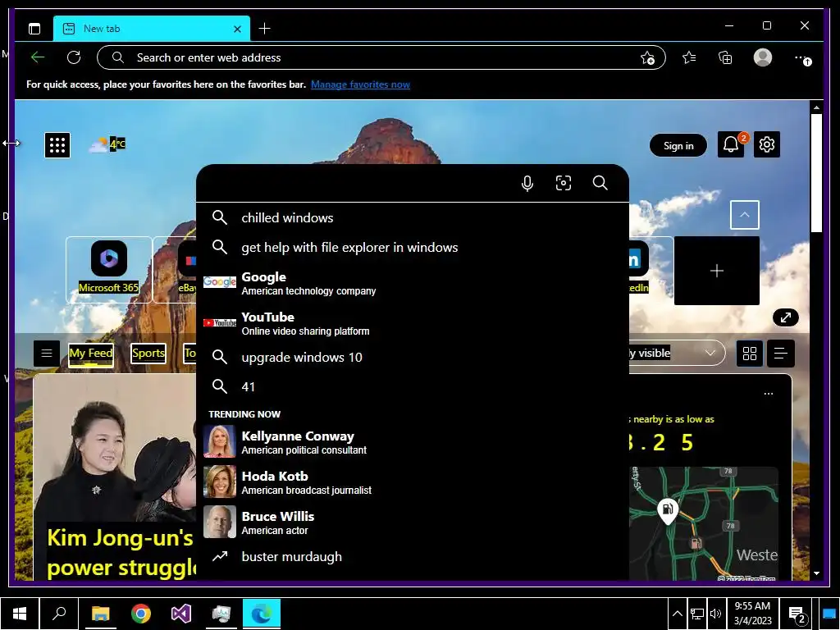Open the Collections icon
Image resolution: width=840 pixels, height=630 pixels.
pyautogui.click(x=725, y=57)
